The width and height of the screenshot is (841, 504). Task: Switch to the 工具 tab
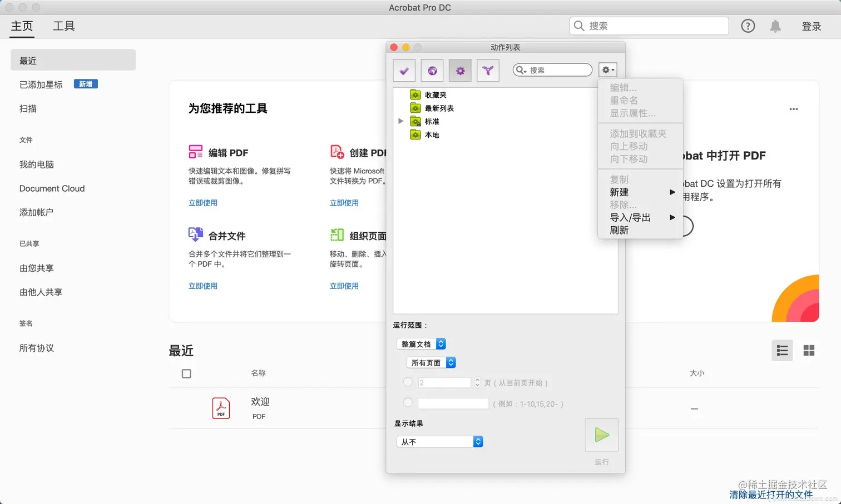point(63,26)
